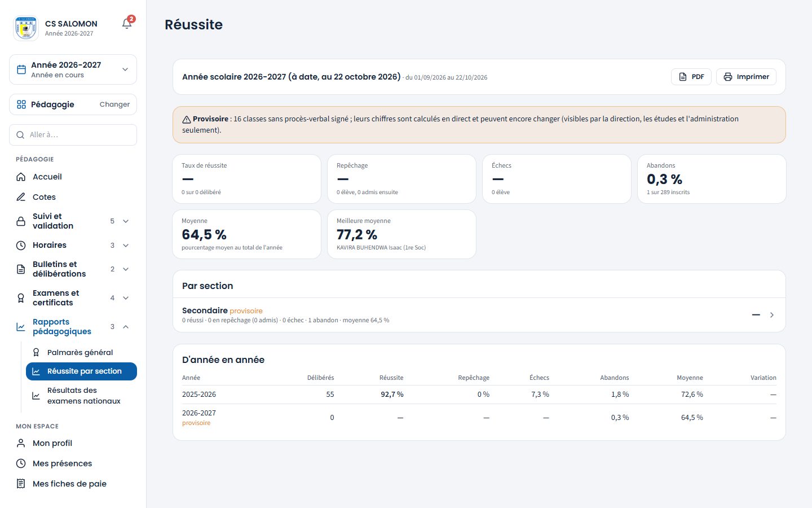Click the Provisoire warning triangle icon
Viewport: 812px width, 508px height.
(187, 120)
